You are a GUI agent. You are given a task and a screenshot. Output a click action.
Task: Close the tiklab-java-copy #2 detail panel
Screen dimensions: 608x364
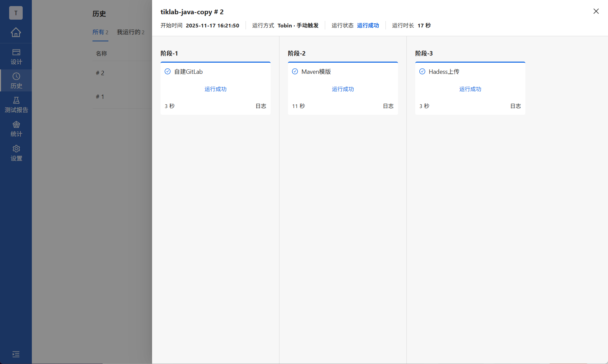(596, 11)
